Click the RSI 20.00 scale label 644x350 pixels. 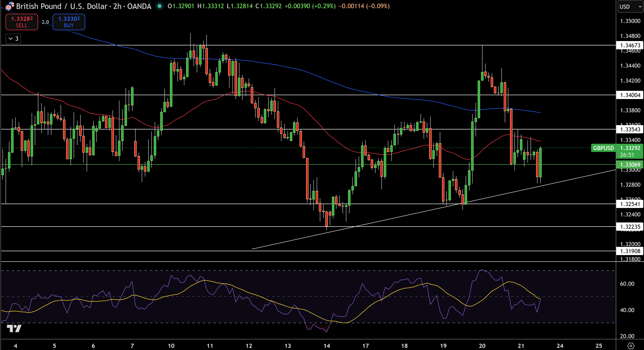point(627,336)
